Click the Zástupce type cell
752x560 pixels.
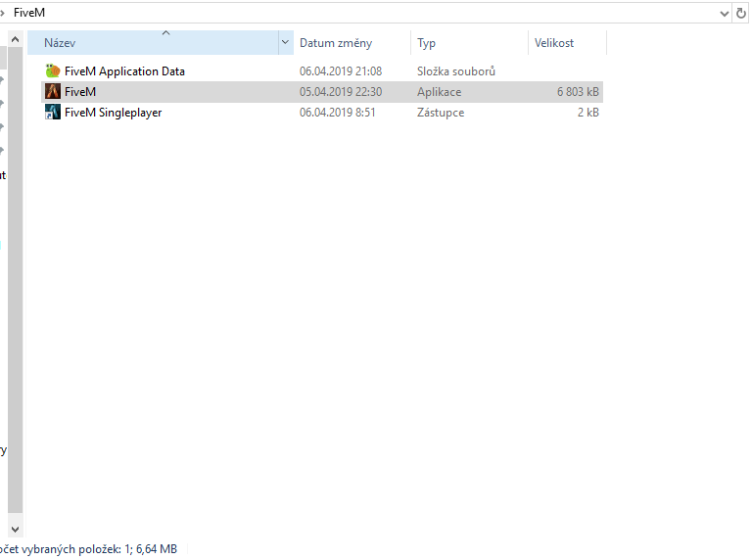tap(441, 113)
